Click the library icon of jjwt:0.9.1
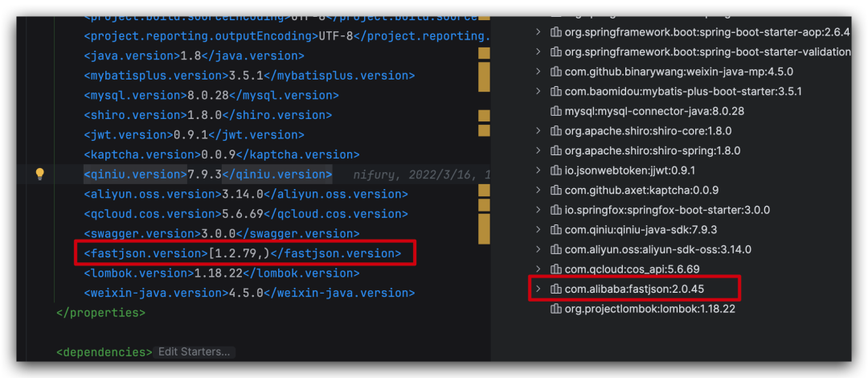Screen dimensions: 868x378 556,171
